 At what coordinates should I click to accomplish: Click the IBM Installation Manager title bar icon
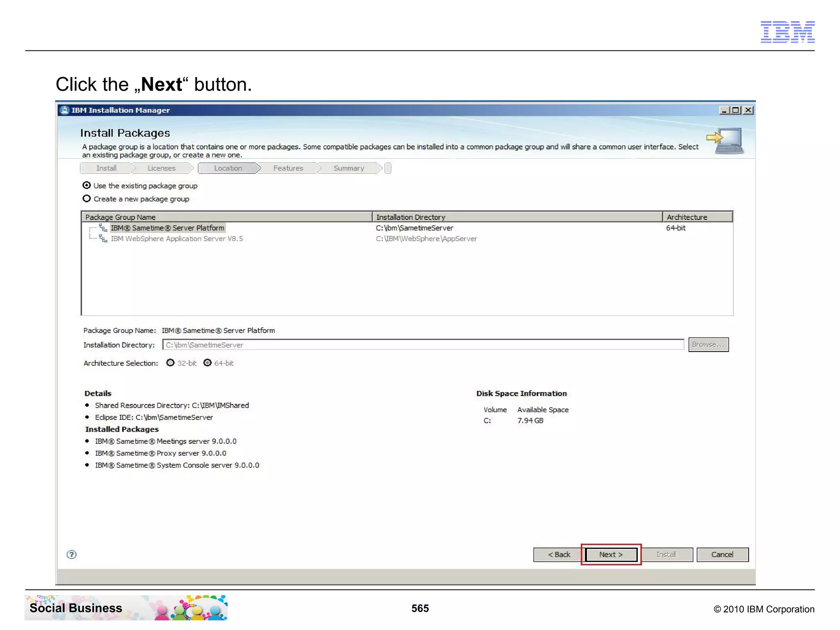click(x=64, y=110)
